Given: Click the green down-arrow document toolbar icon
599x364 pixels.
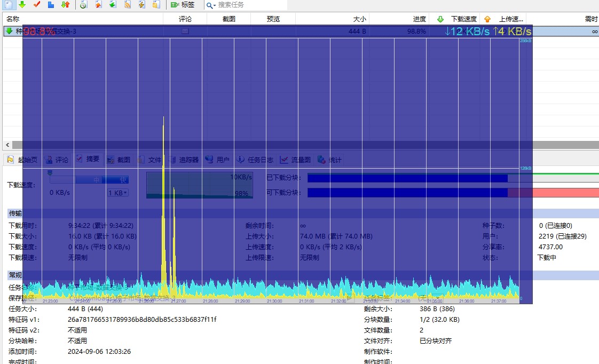Looking at the screenshot, I should [x=113, y=5].
